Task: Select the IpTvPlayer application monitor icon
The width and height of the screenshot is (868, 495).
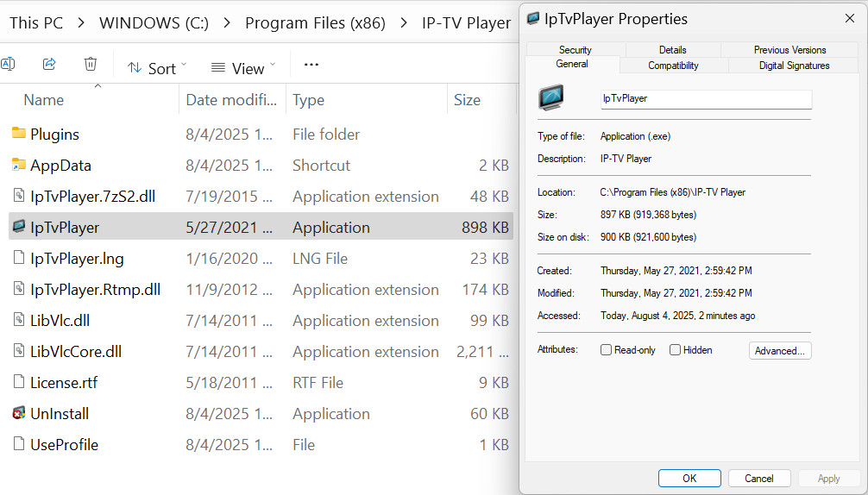Action: 19,226
